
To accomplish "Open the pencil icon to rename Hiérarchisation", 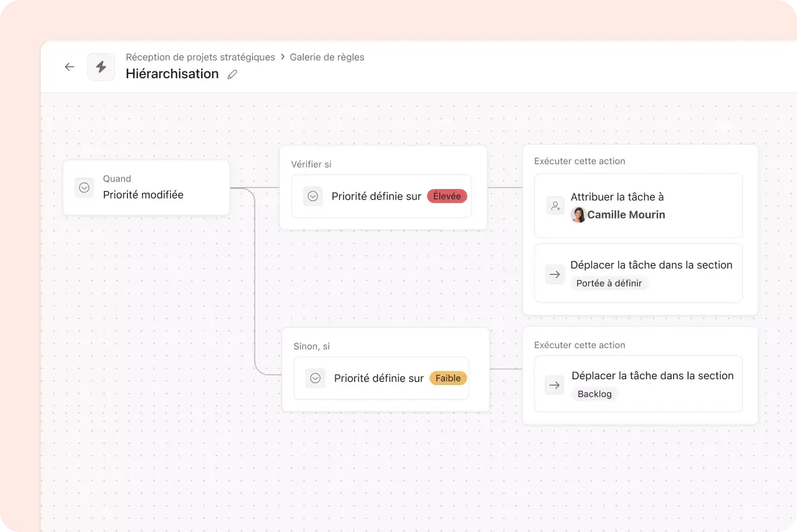I will point(232,74).
